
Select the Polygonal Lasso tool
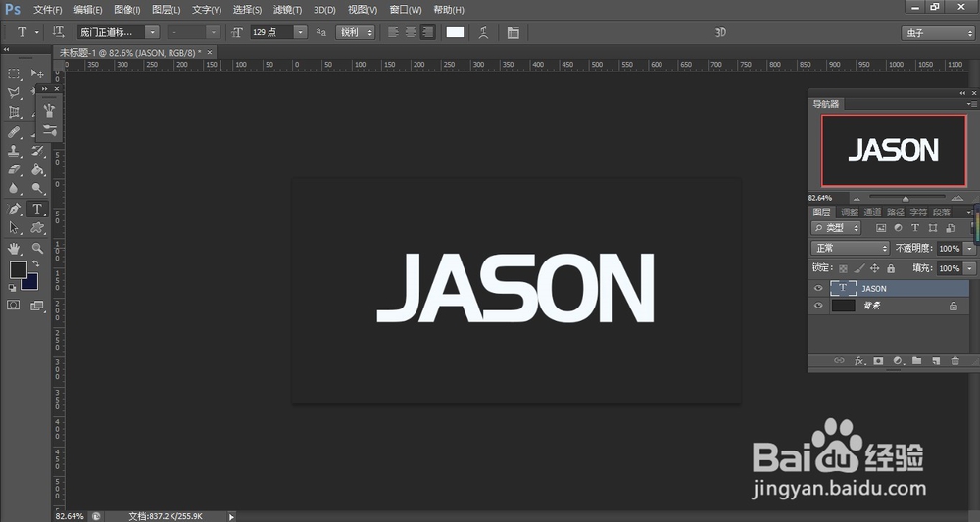point(14,93)
